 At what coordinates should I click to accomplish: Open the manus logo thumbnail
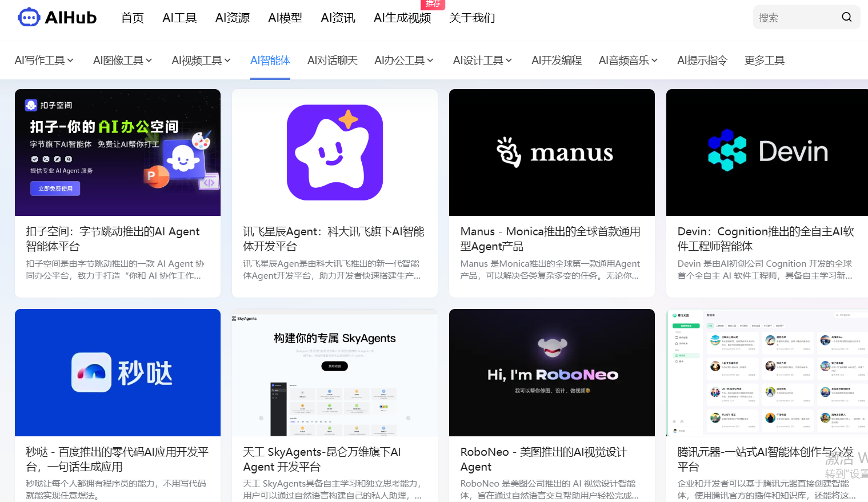552,152
